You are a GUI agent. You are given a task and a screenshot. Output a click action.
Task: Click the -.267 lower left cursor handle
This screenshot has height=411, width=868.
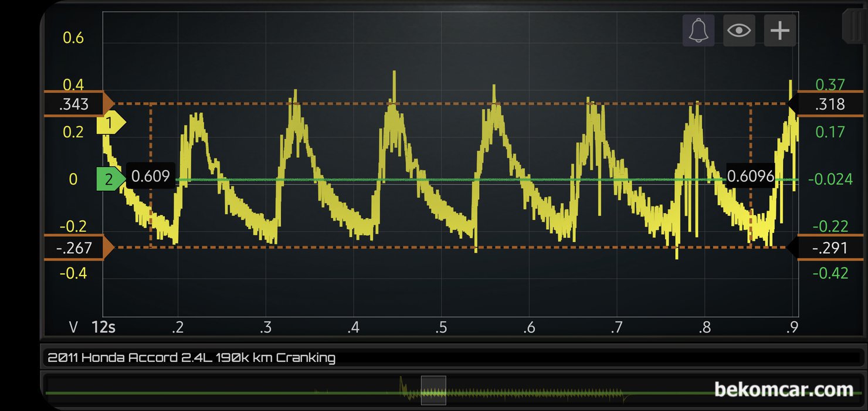click(x=76, y=247)
